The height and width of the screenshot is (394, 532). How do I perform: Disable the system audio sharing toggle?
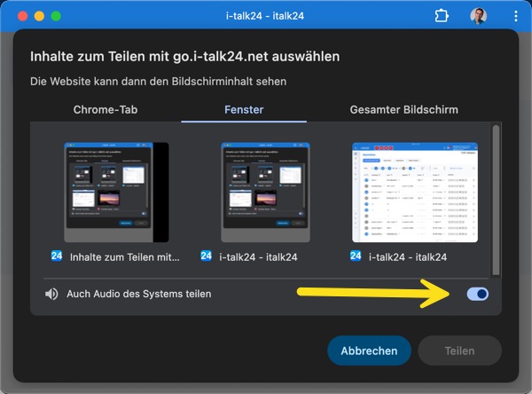pos(477,294)
